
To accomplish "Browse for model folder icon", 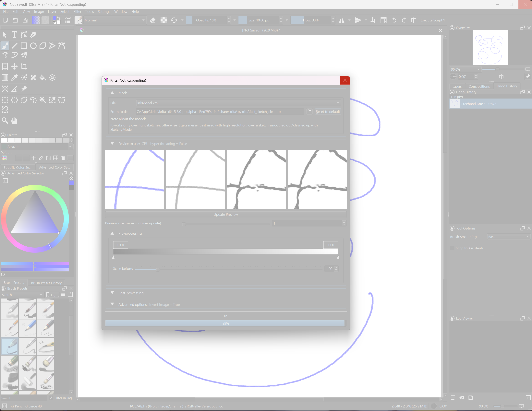I will tap(309, 112).
